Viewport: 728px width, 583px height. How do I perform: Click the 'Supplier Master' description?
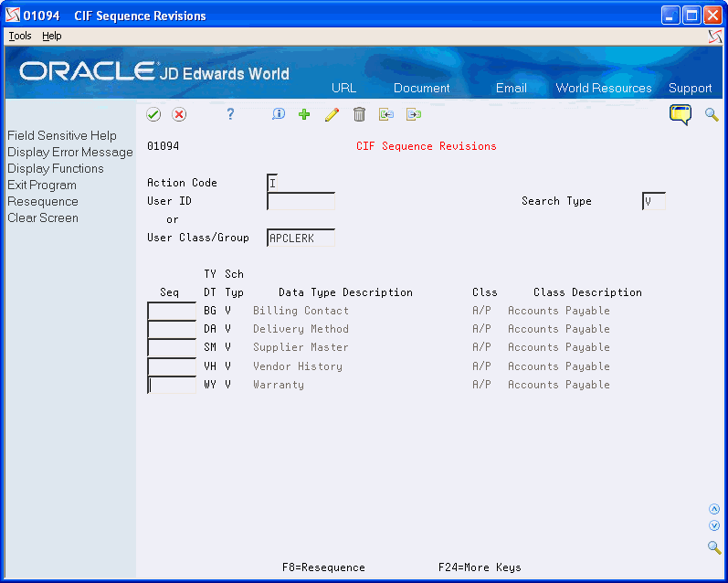click(301, 347)
